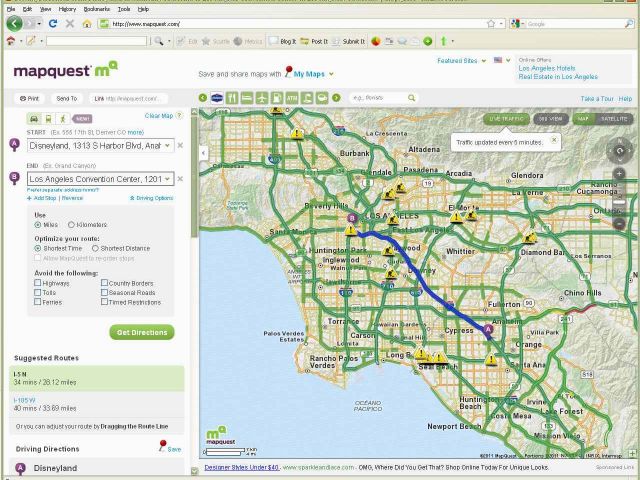This screenshot has width=640, height=480.
Task: Expand Featured Sites dropdown
Action: pos(484,61)
